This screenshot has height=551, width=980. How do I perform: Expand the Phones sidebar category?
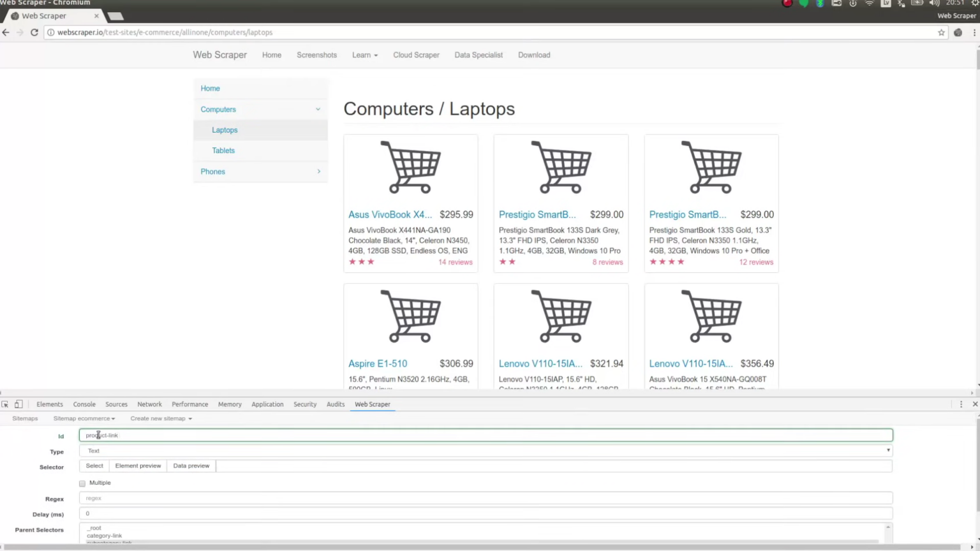[260, 172]
